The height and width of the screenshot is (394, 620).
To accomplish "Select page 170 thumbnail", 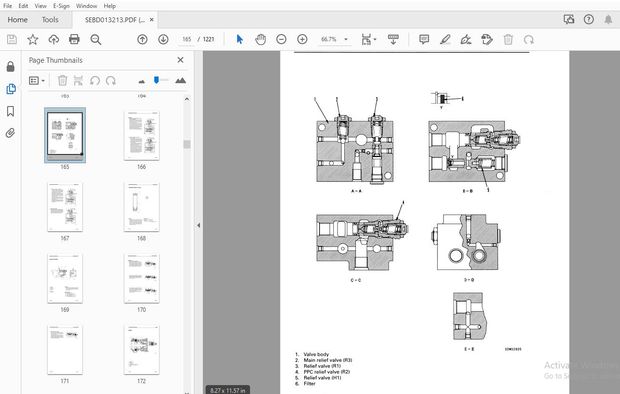I will pyautogui.click(x=142, y=278).
